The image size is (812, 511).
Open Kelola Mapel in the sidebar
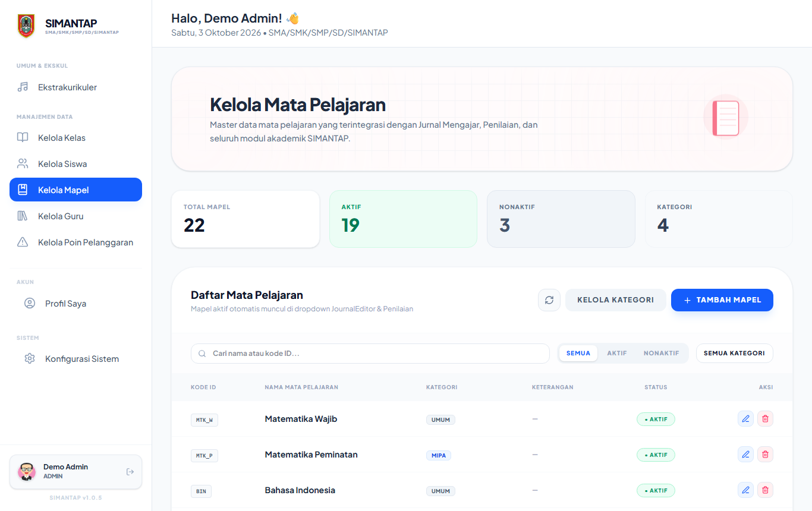tap(75, 190)
